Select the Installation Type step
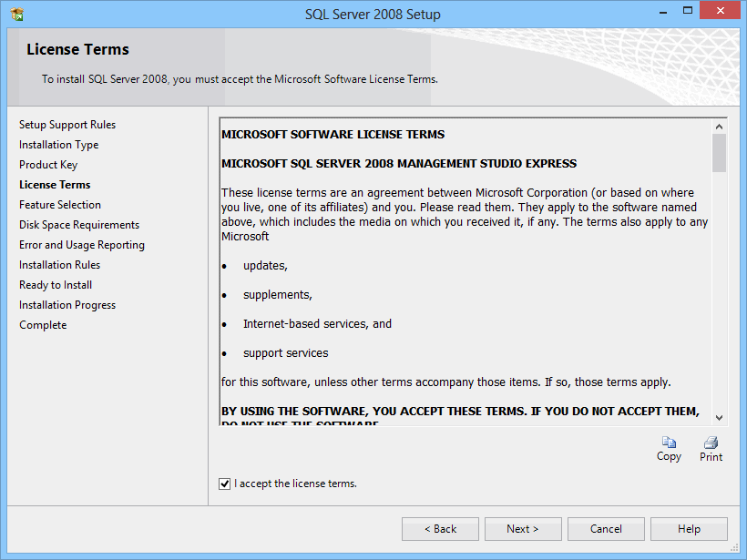The width and height of the screenshot is (747, 560). [x=58, y=145]
